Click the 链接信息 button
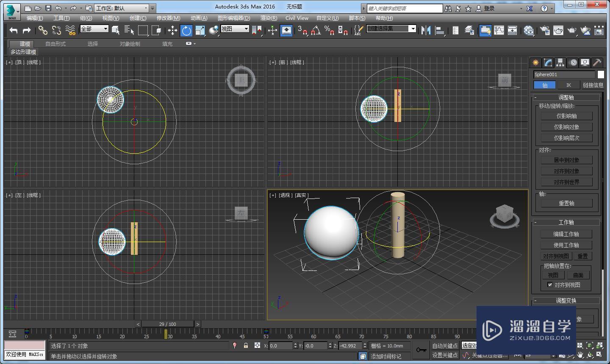The image size is (610, 364). [593, 85]
